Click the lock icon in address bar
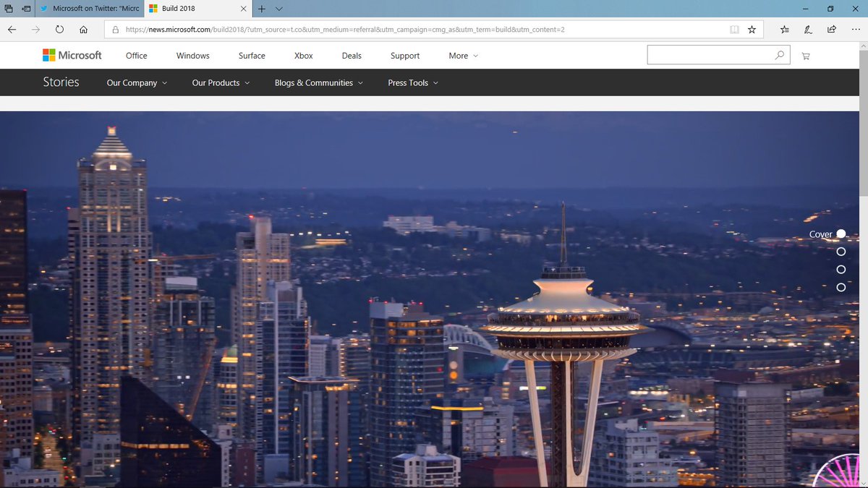This screenshot has height=488, width=868. pyautogui.click(x=116, y=30)
